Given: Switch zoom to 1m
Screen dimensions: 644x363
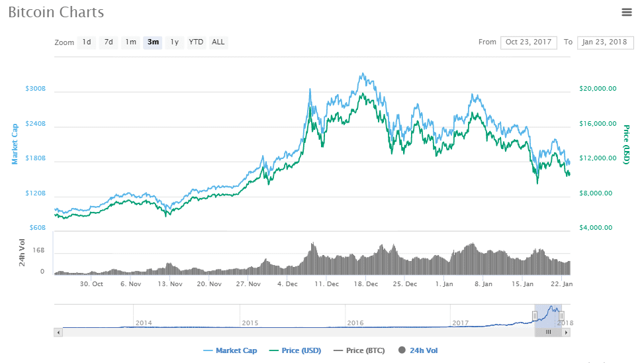Looking at the screenshot, I should [x=130, y=42].
